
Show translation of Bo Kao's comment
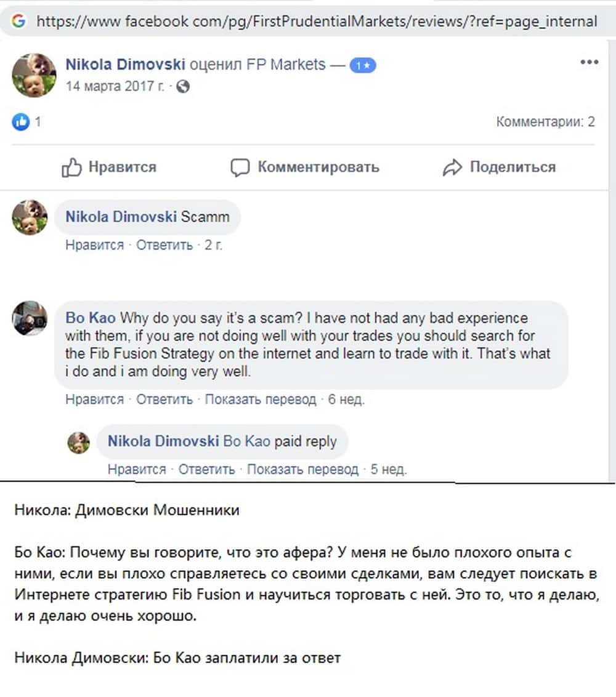coord(260,399)
